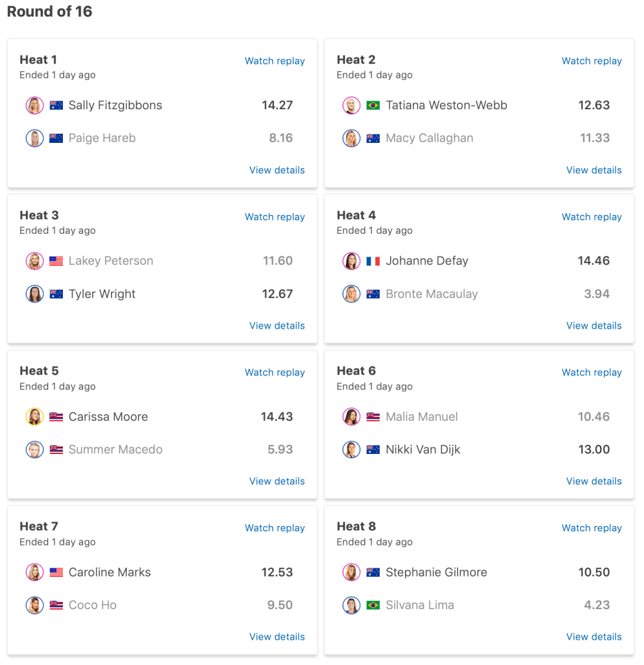Click Tyler Wright's avatar photo
644x665 pixels.
[34, 294]
